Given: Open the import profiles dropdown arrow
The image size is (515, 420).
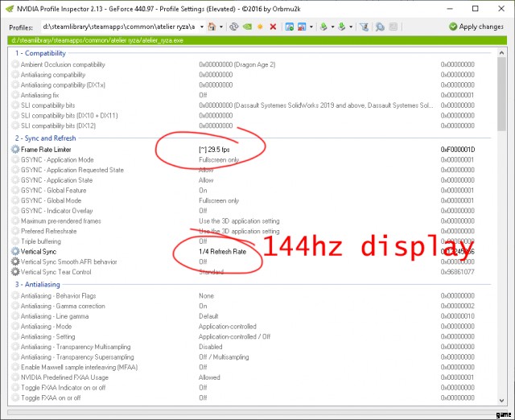Looking at the screenshot, I should pos(351,27).
